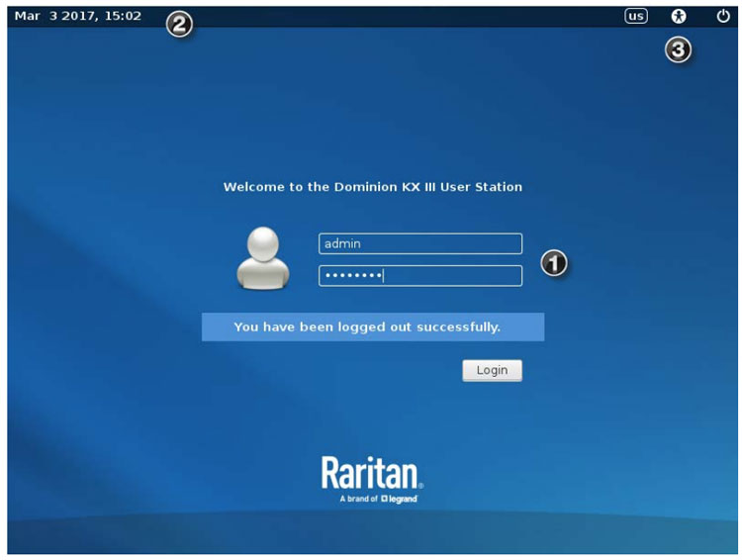Click the logged out successfully message banner
742x560 pixels.
coord(372,327)
